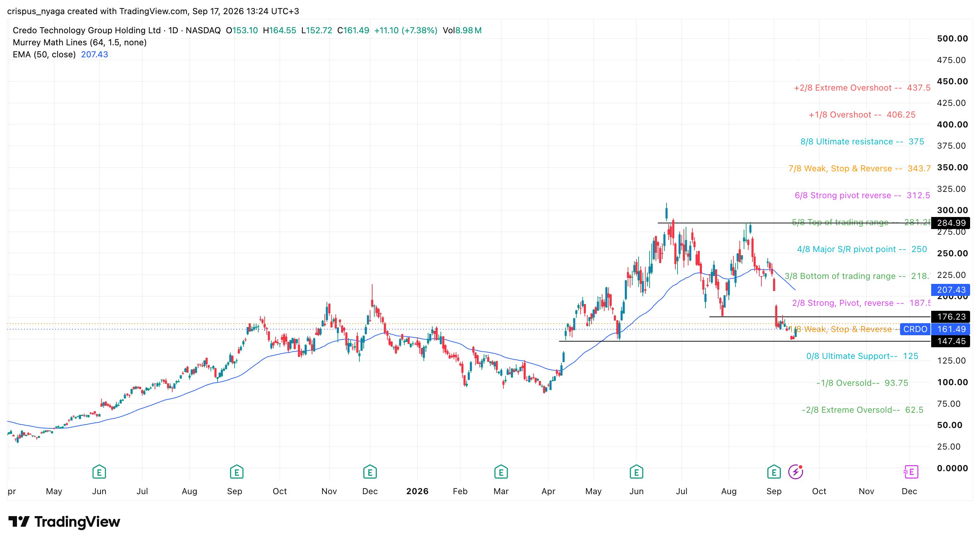
Task: Select the black 284.99 horizontal line label
Action: coord(951,223)
